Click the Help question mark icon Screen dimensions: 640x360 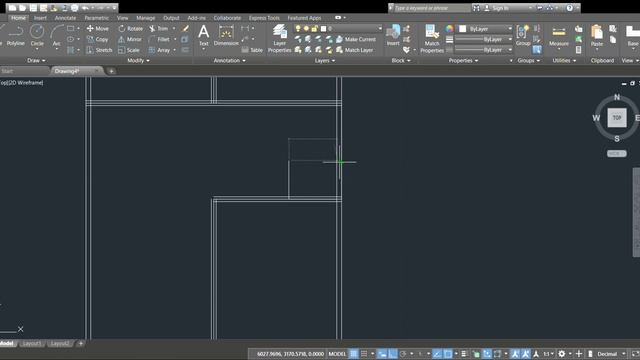tap(569, 8)
